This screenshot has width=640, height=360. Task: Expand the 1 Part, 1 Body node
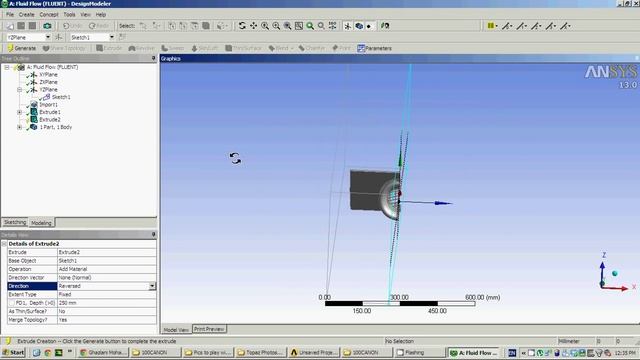19,127
